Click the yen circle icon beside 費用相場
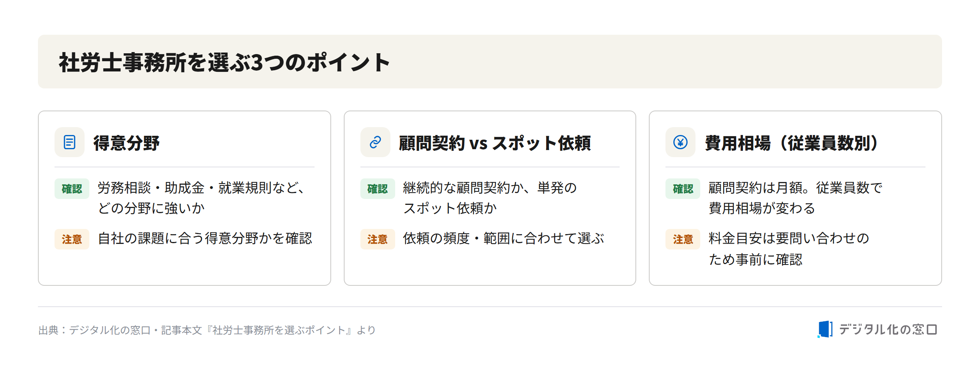 (680, 142)
